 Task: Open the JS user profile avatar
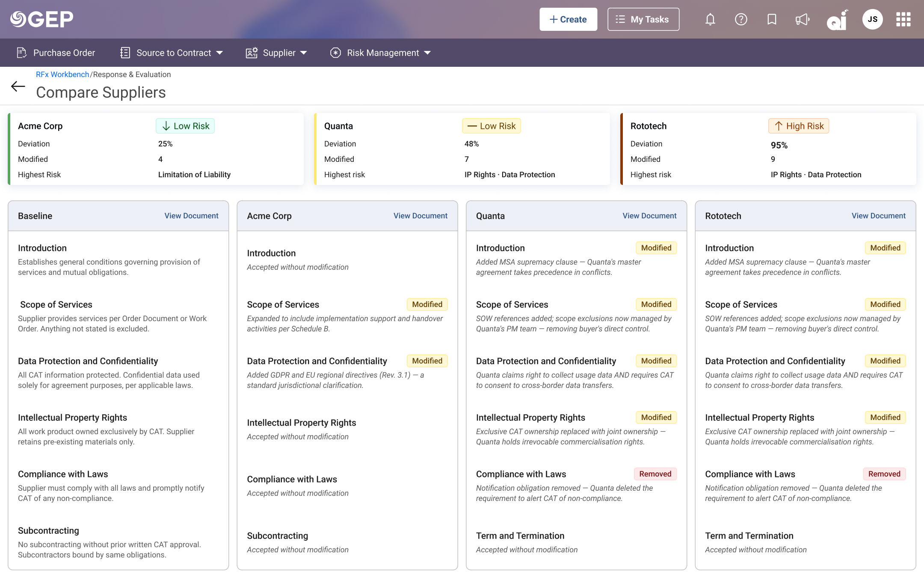(873, 19)
